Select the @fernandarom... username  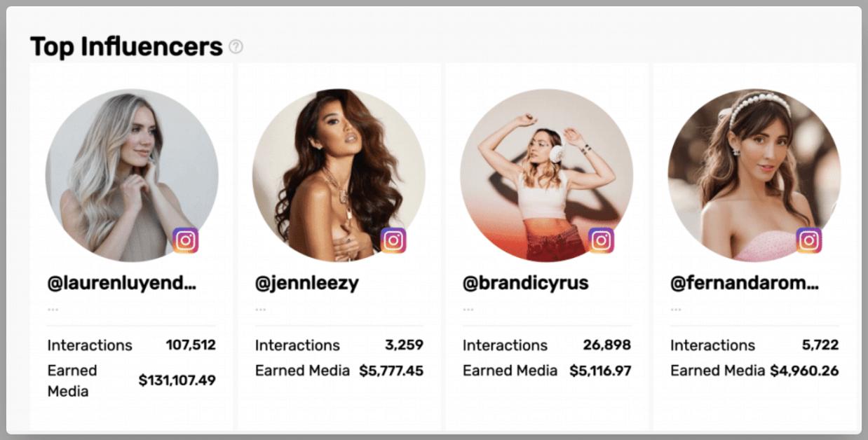tap(745, 284)
